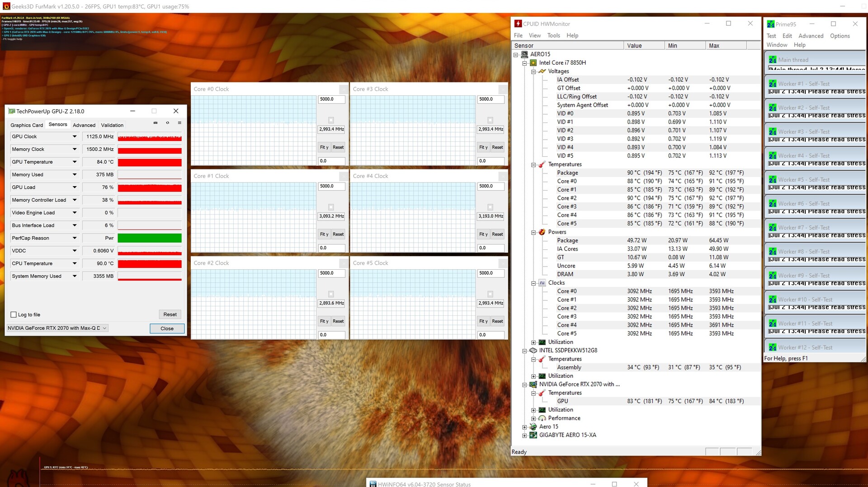Click Reset in Core #3 Clock window
The width and height of the screenshot is (868, 487).
(497, 147)
